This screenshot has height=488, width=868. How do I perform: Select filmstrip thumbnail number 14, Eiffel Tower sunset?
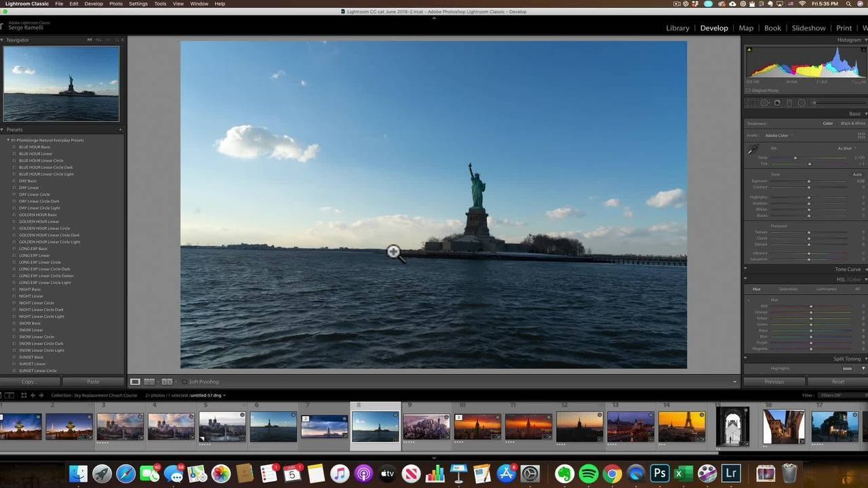pos(682,426)
